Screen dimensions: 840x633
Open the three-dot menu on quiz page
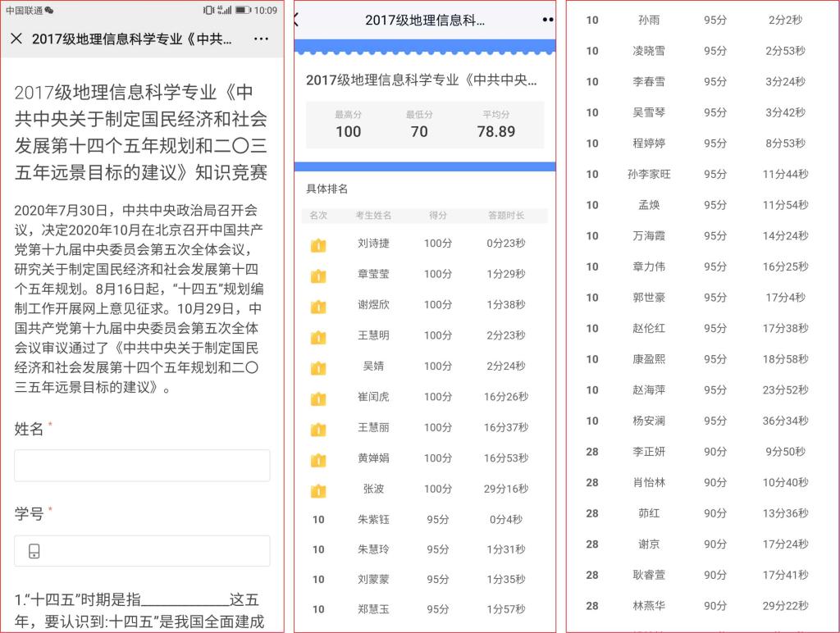coord(261,39)
